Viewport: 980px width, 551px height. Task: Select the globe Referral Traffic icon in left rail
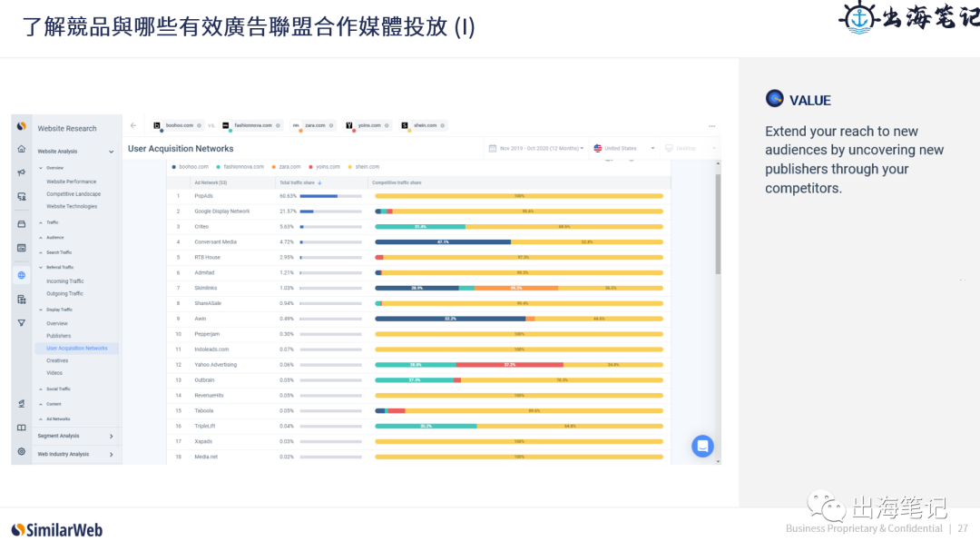coord(21,274)
